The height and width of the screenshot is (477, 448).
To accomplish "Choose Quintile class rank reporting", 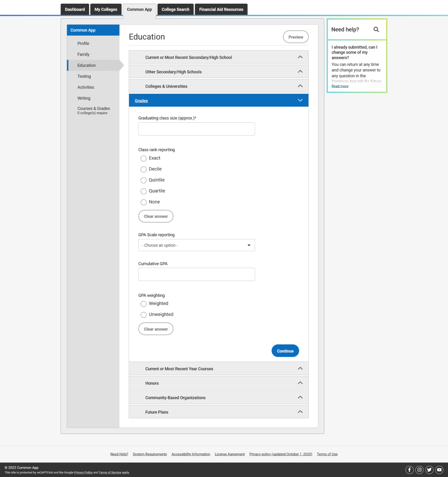I will [144, 180].
